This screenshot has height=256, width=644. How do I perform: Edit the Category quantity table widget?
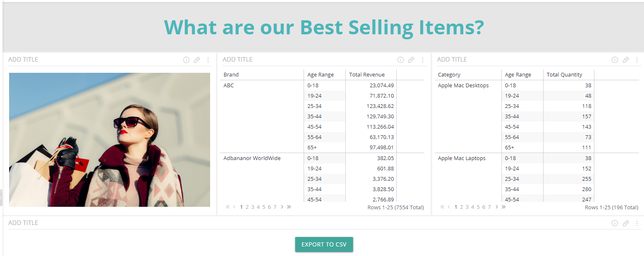pyautogui.click(x=626, y=60)
